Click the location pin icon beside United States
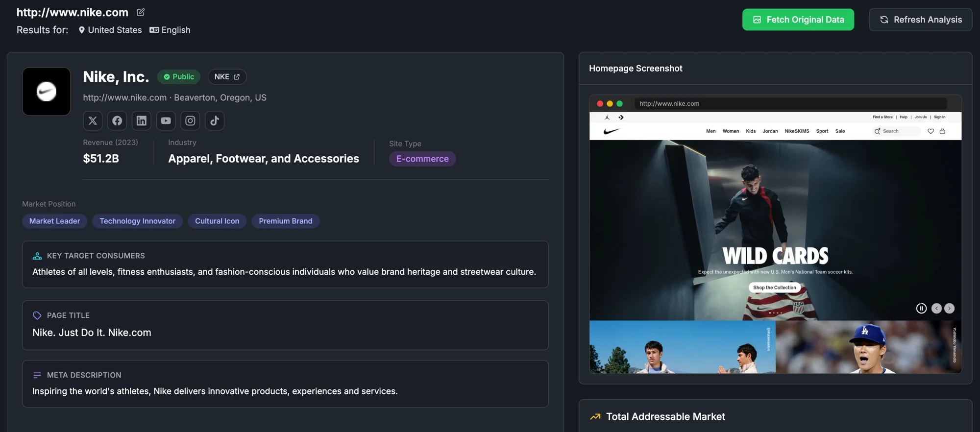 point(82,30)
